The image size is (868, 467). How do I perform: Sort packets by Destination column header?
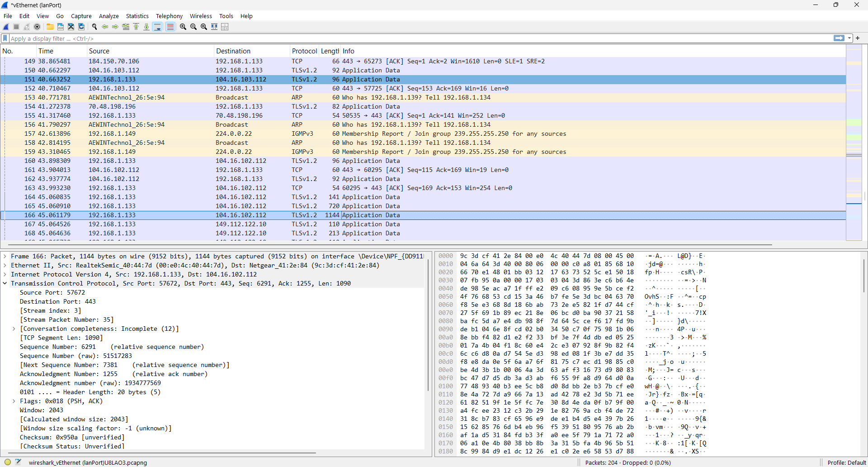(252, 51)
